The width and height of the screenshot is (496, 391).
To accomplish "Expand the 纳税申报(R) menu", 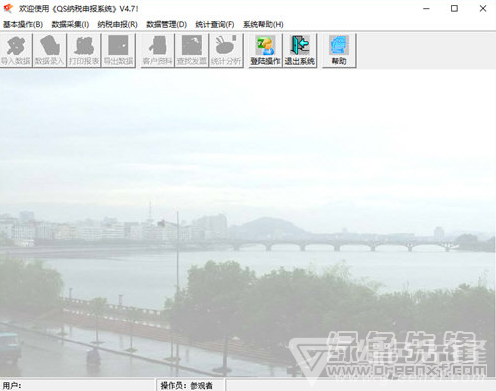I will pyautogui.click(x=117, y=24).
